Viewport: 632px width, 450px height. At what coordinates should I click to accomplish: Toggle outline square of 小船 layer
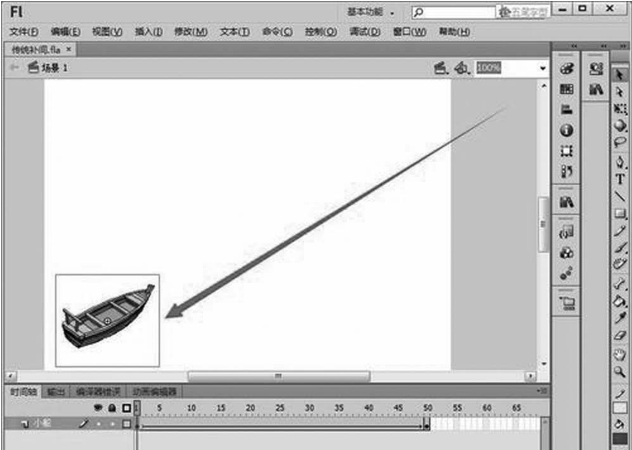click(x=127, y=424)
